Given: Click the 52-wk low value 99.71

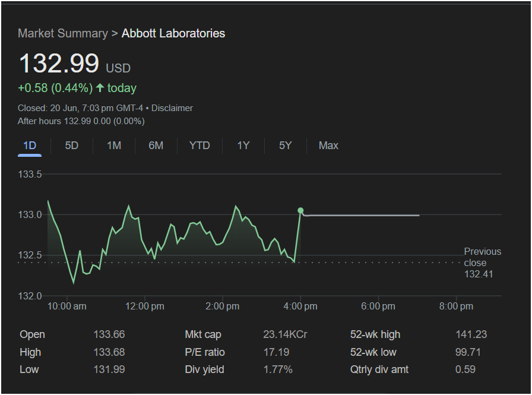Looking at the screenshot, I should click(468, 352).
